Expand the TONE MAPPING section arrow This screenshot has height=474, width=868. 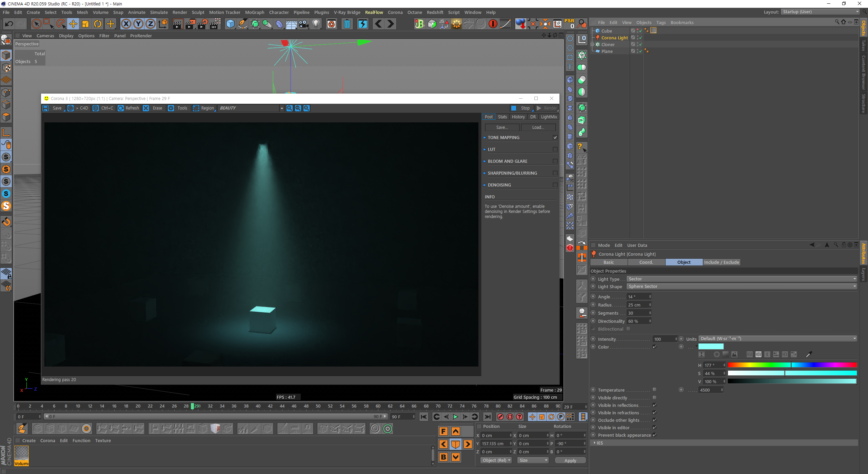pyautogui.click(x=485, y=137)
